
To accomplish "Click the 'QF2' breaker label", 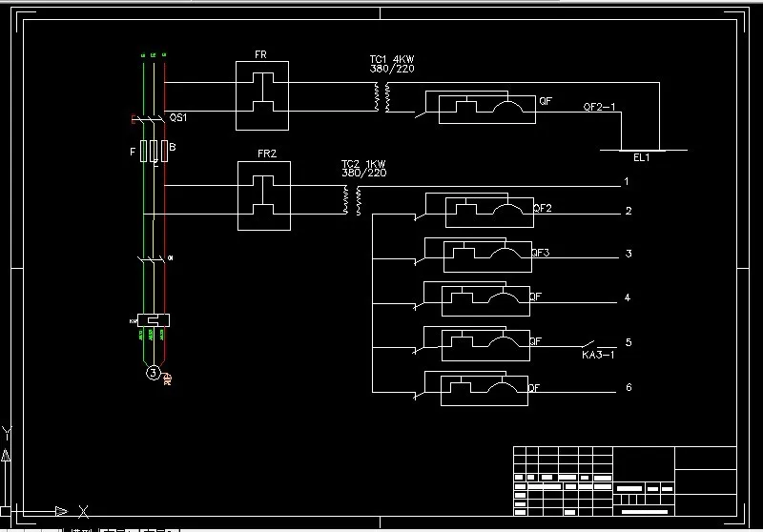I will coord(543,208).
